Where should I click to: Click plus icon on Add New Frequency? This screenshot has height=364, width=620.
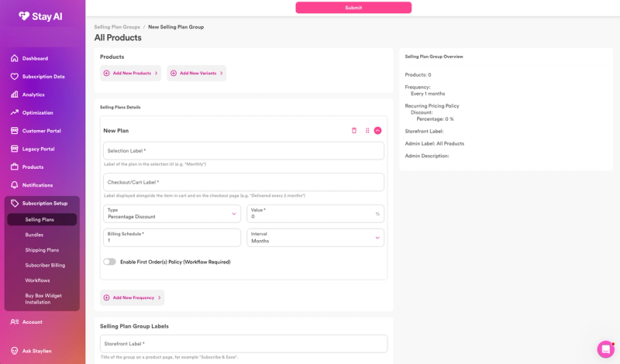[x=106, y=297]
